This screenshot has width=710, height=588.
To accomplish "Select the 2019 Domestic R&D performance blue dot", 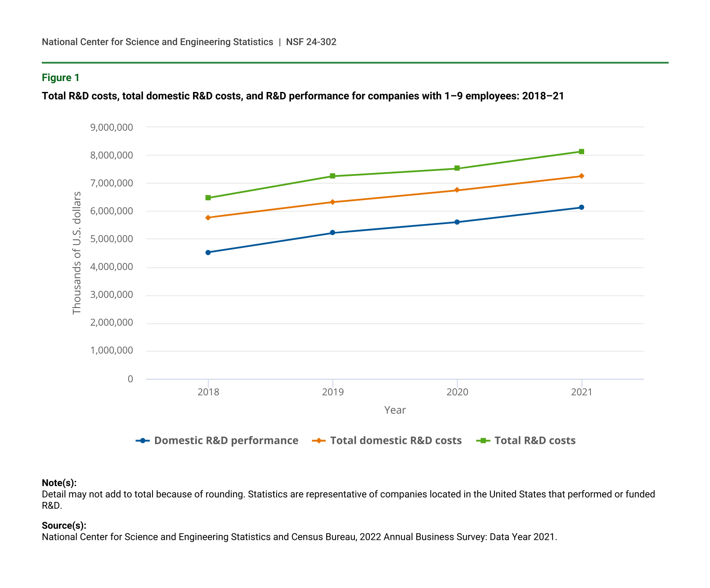I will tap(333, 233).
